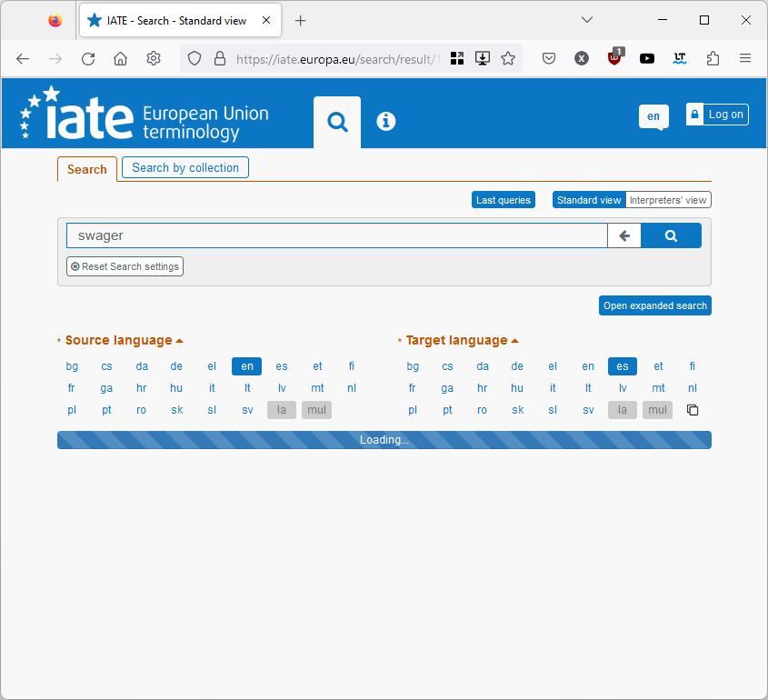Open the Firefox application menu

tap(746, 57)
